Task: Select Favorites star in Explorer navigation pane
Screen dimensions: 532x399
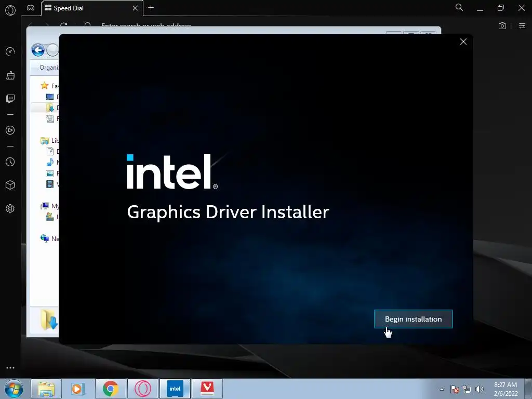Action: [x=45, y=86]
